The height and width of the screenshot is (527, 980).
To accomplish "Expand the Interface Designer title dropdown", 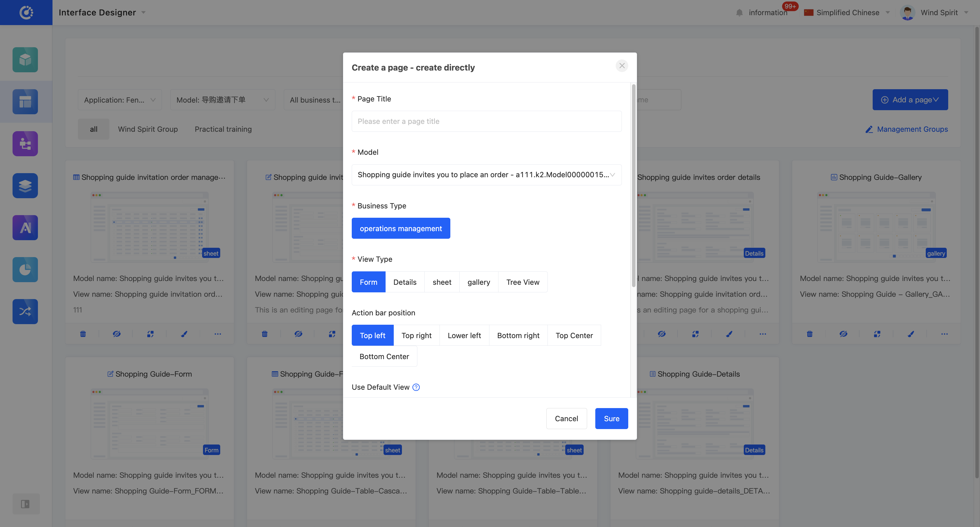I will tap(143, 13).
